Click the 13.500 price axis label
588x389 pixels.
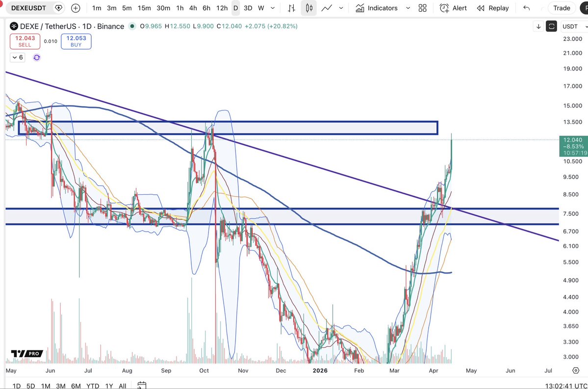tap(573, 122)
